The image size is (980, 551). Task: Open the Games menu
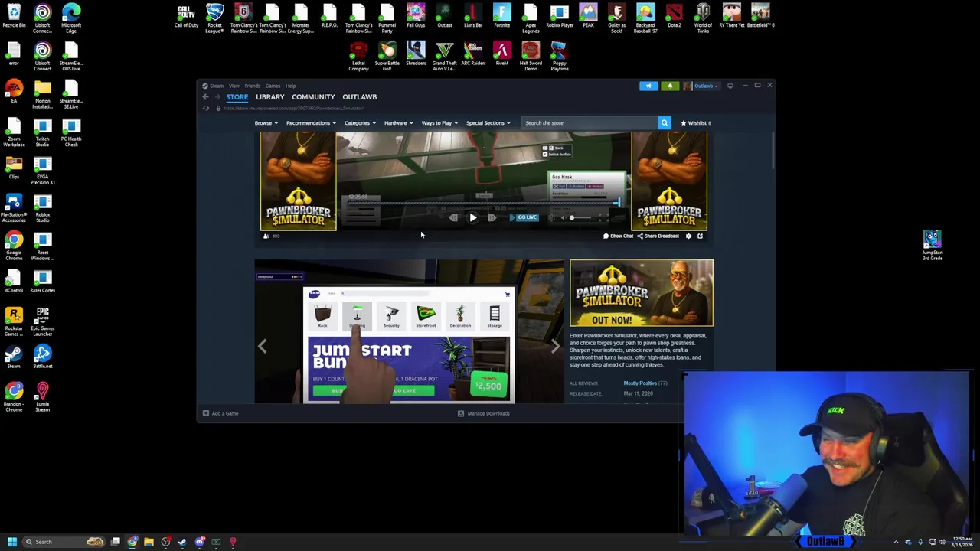click(x=273, y=86)
